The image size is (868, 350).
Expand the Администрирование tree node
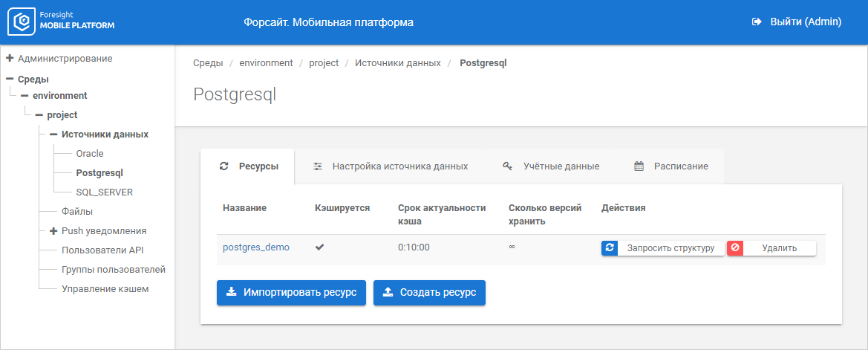(10, 58)
